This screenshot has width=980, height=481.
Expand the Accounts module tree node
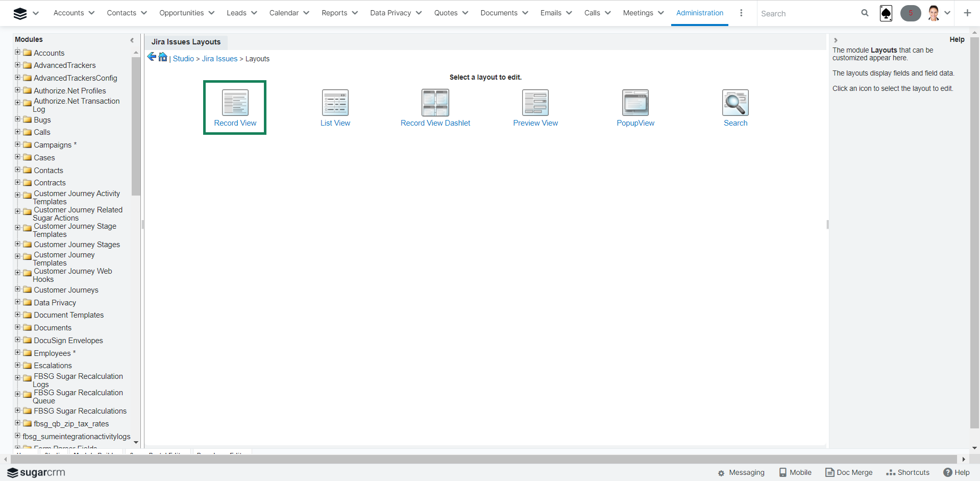pyautogui.click(x=18, y=52)
